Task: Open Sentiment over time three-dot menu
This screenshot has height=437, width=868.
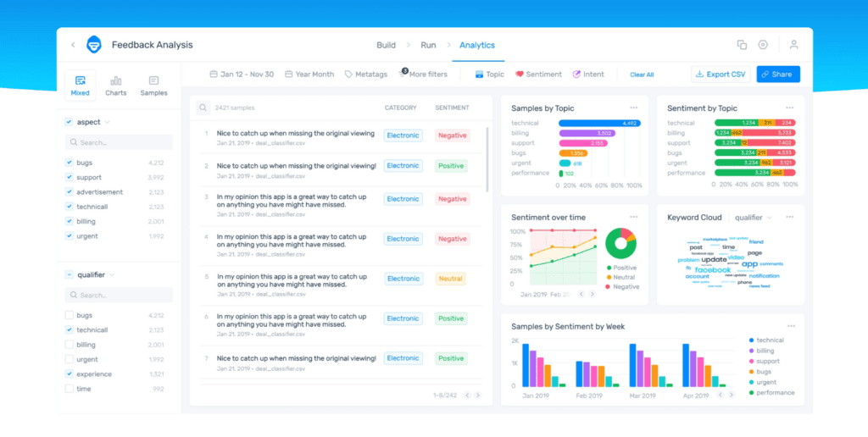Action: [634, 217]
